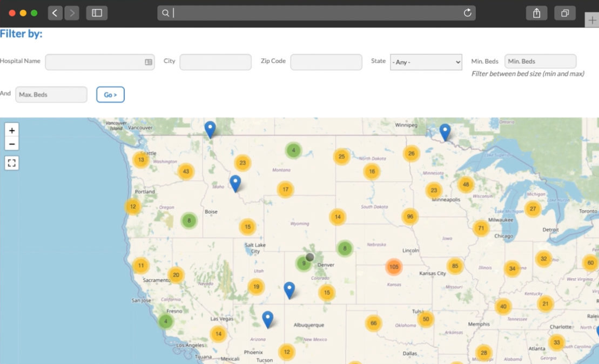Select the orange 105 hospital cluster
599x364 pixels.
(x=394, y=266)
